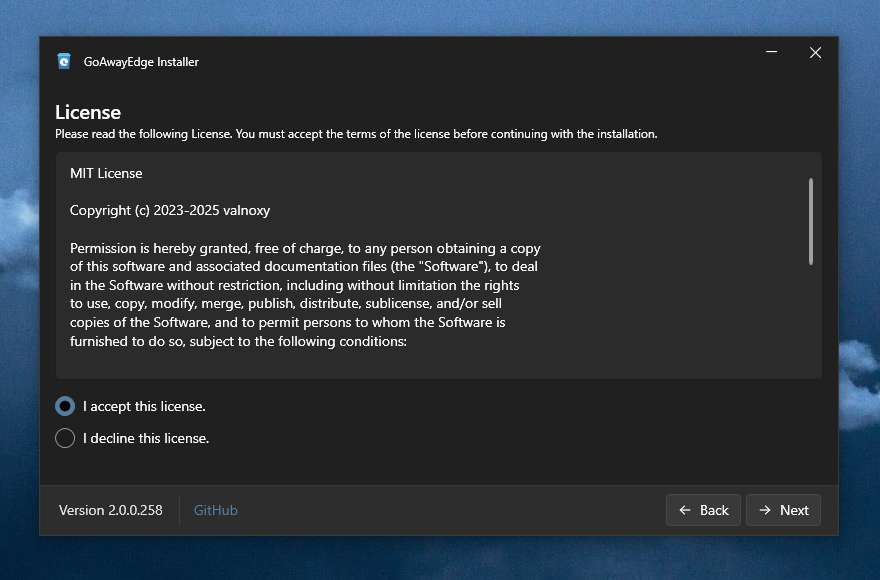Close the GoAwayEdge Installer window

point(815,52)
